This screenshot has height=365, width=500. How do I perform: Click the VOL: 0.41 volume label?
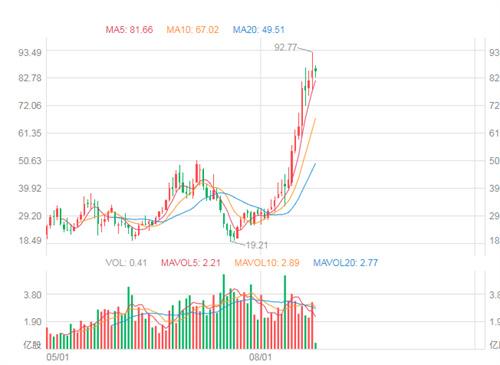126,263
